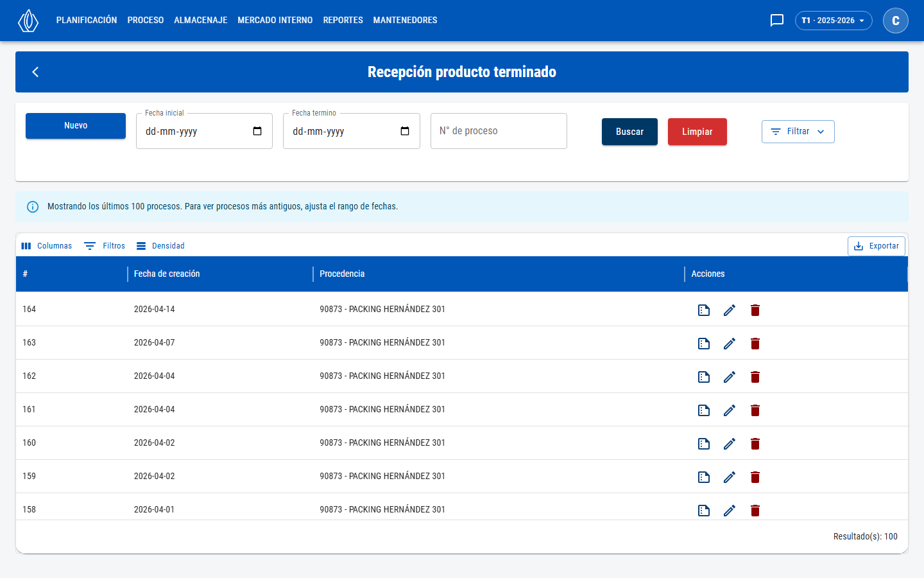
Task: Click the Buscar button
Action: [629, 132]
